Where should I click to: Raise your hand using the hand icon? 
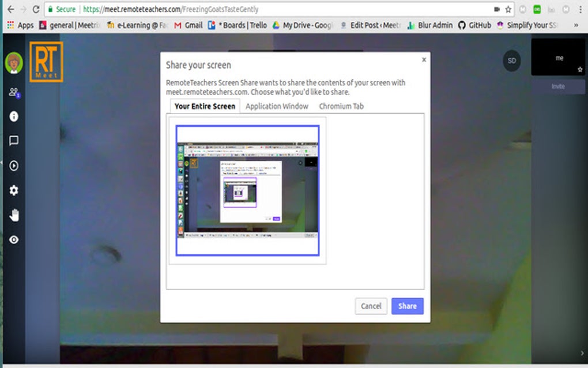tap(13, 215)
